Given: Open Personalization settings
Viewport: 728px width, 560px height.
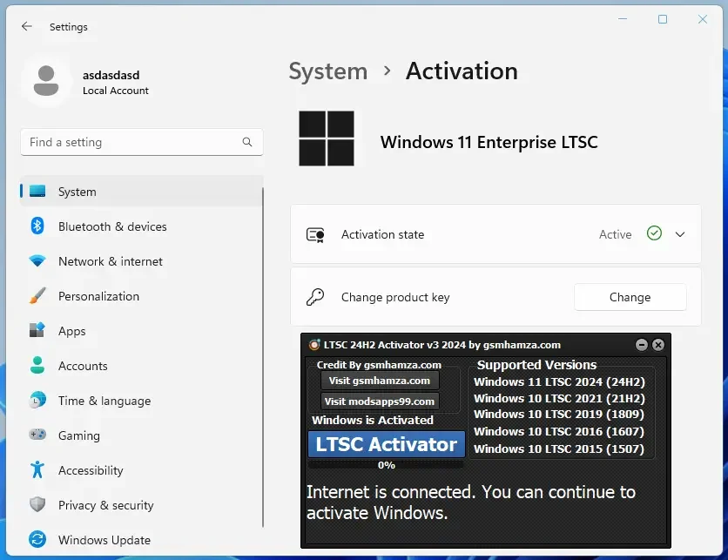Looking at the screenshot, I should pyautogui.click(x=98, y=296).
